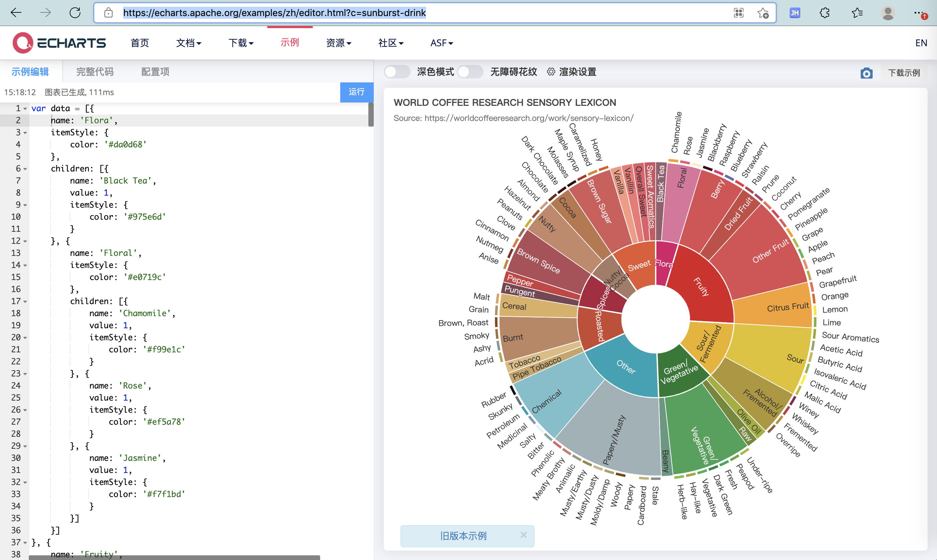Click the code editor horizontal scrollbar

[x=174, y=557]
